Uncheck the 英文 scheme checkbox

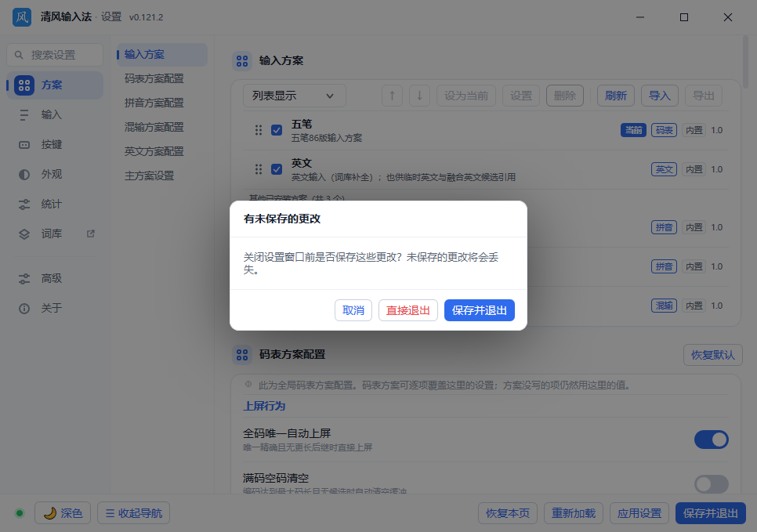[x=277, y=169]
